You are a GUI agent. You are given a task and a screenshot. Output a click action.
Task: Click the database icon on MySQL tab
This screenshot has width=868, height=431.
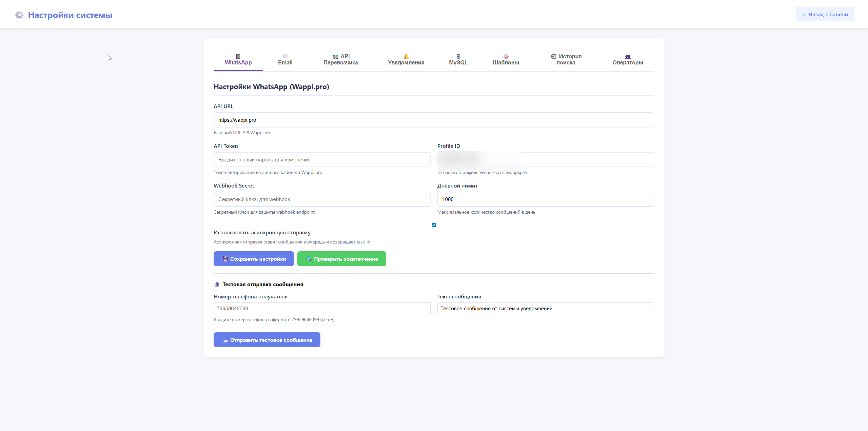coord(458,56)
